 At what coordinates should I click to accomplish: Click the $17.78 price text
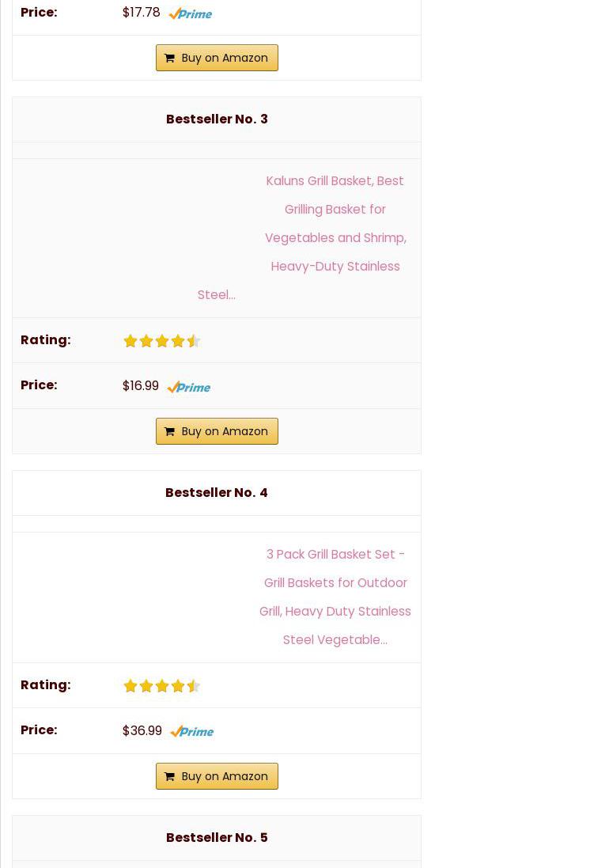point(142,13)
